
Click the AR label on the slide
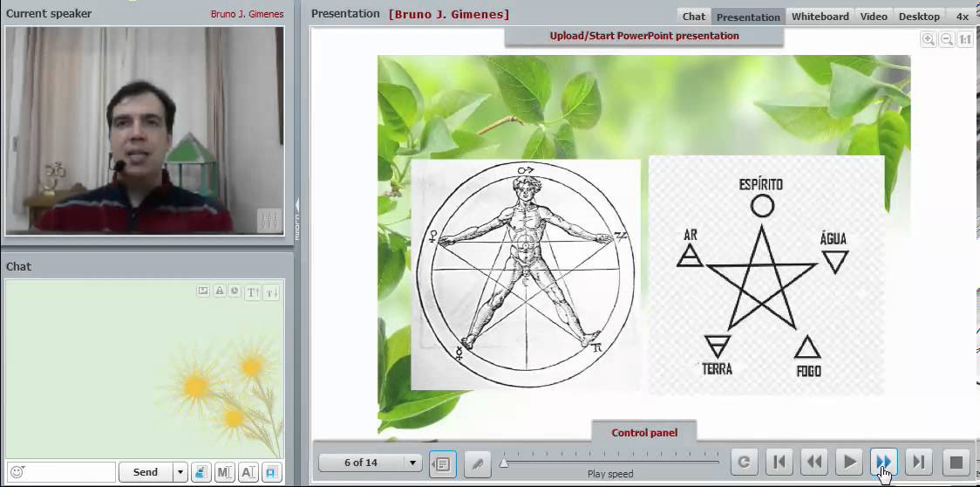691,236
